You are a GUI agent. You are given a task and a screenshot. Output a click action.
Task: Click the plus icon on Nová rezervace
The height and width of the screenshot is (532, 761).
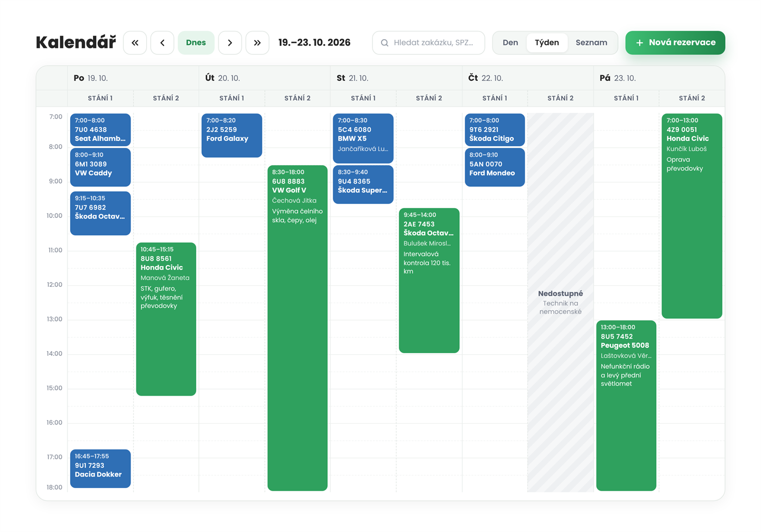[x=640, y=43]
